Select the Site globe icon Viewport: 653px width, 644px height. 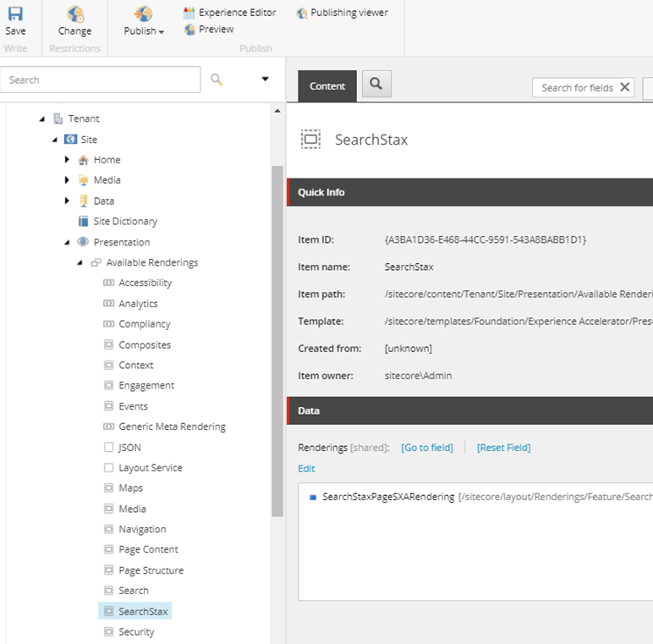click(x=70, y=139)
